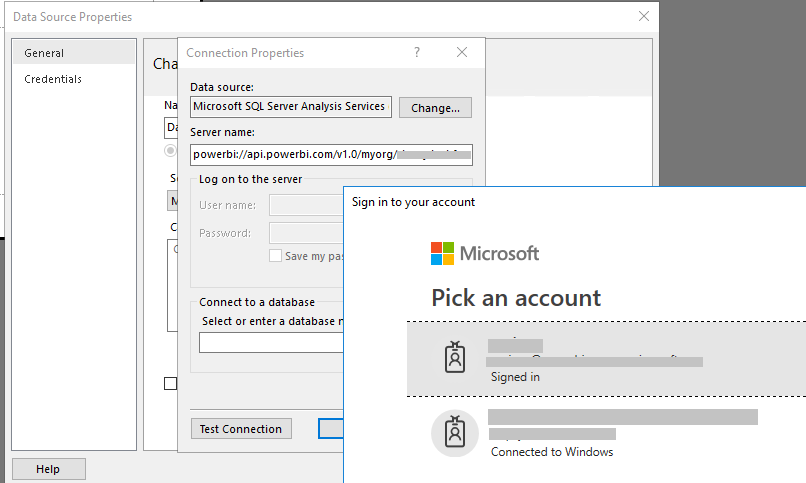
Task: Click the badge icon of Connected to Windows account
Action: pyautogui.click(x=455, y=433)
